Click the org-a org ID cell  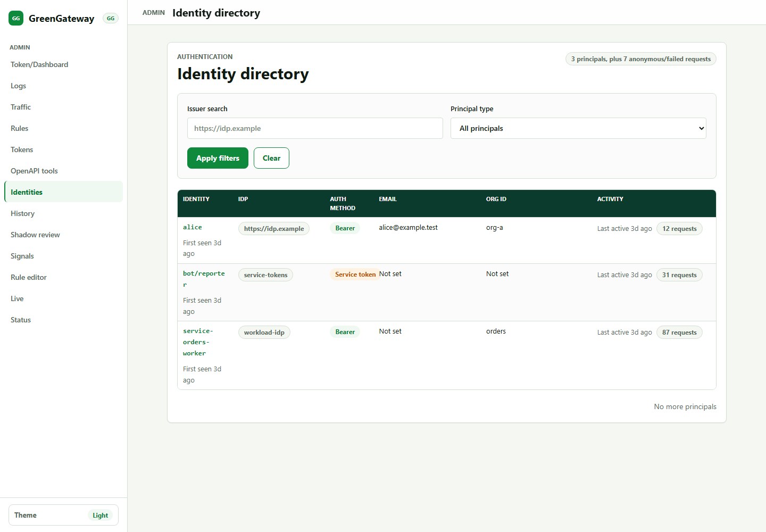click(495, 228)
